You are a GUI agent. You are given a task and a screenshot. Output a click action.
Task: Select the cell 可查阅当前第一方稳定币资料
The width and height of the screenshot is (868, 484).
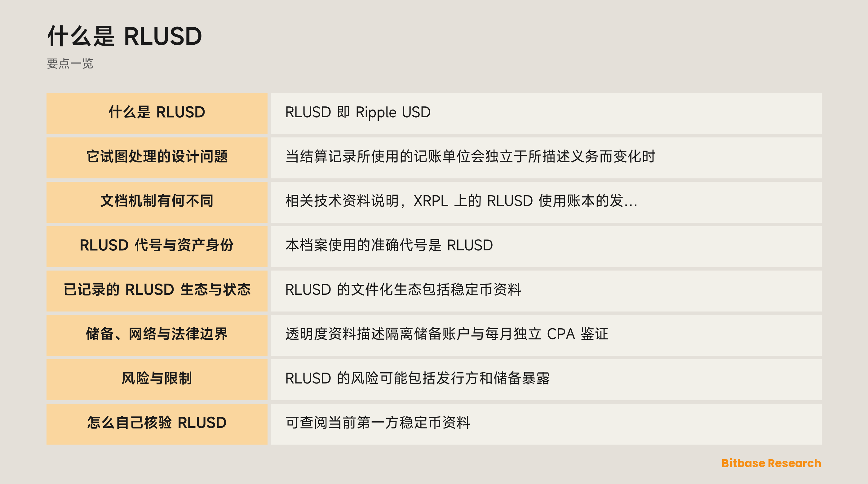(x=546, y=423)
